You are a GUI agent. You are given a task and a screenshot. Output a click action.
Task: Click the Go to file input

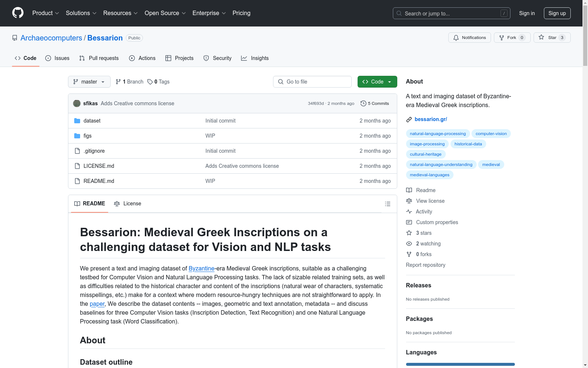tap(312, 82)
